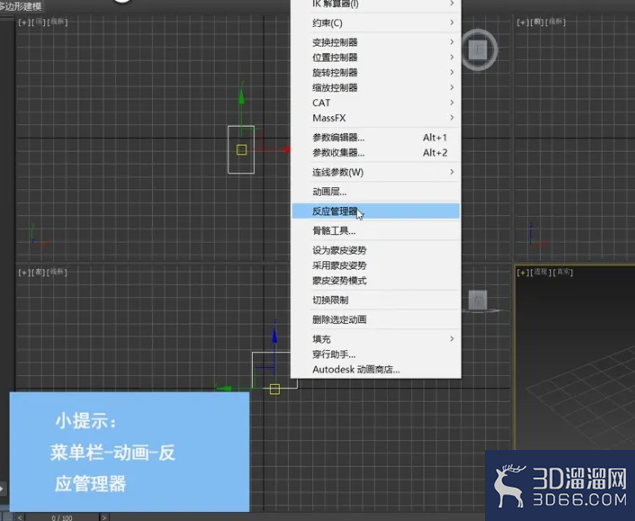Select 采用蒙皮姿势 in the menu
Viewport: 635px width, 521px height.
point(375,266)
